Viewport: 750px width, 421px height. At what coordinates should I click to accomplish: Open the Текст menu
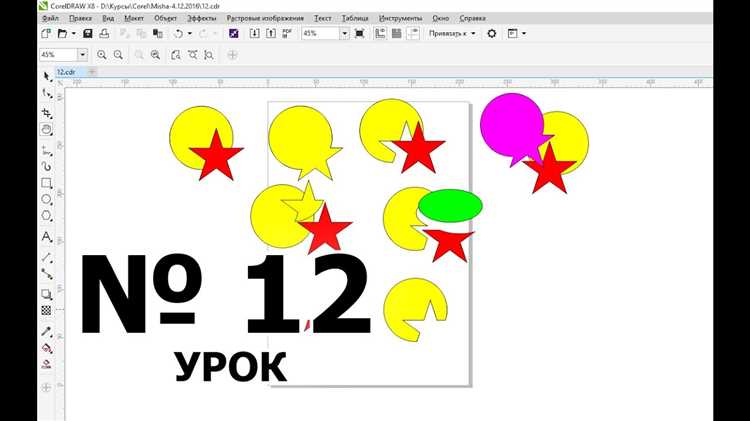click(322, 18)
